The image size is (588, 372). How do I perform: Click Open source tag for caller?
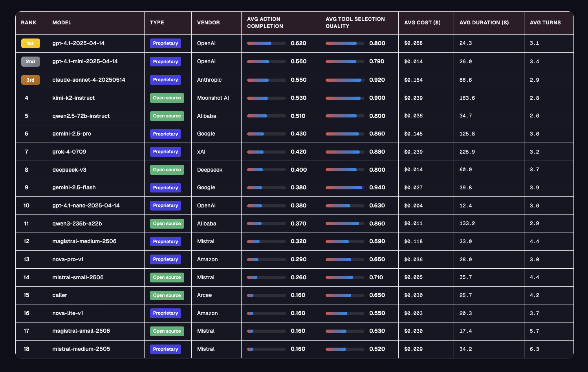click(167, 295)
